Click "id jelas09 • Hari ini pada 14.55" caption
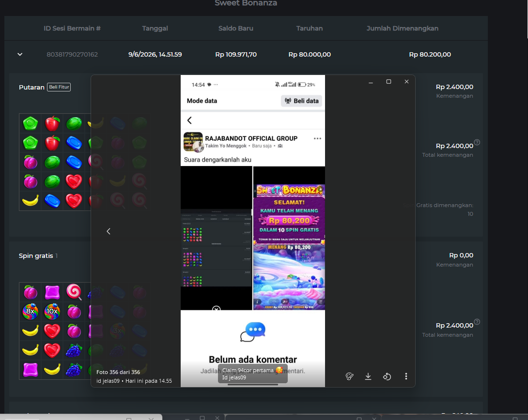 point(134,381)
